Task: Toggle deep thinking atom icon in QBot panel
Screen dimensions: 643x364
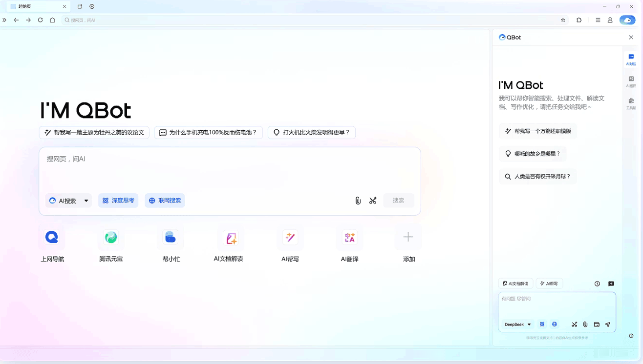Action: click(x=542, y=324)
